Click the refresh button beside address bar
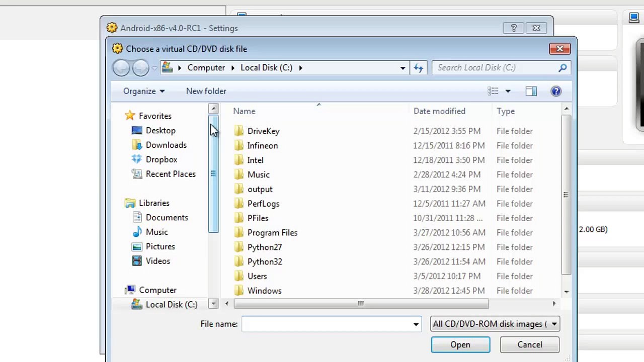 (x=418, y=67)
